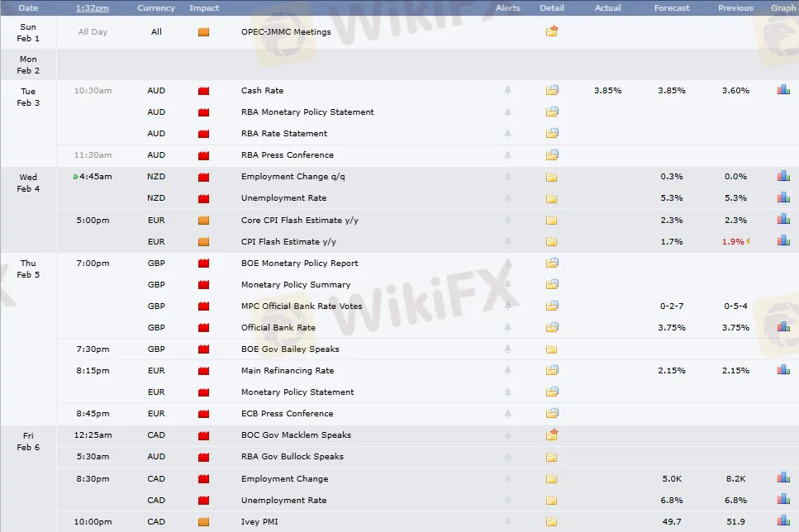Viewport: 799px width, 532px height.
Task: Select the RBA Press Conference event
Action: pyautogui.click(x=288, y=155)
